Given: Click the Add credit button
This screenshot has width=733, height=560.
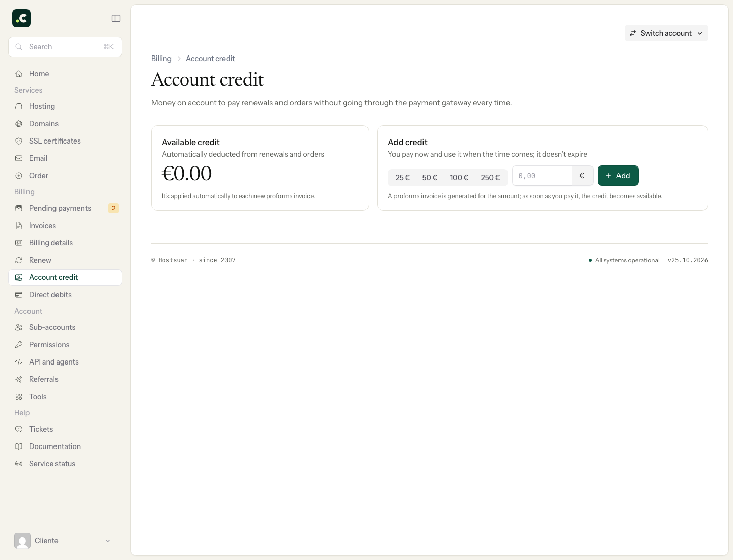Looking at the screenshot, I should [x=618, y=176].
